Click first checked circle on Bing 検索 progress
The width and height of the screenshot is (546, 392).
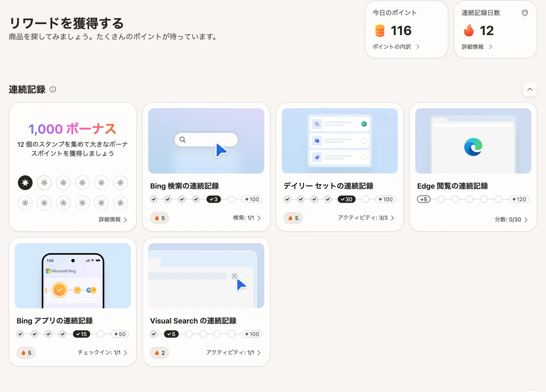tap(154, 199)
